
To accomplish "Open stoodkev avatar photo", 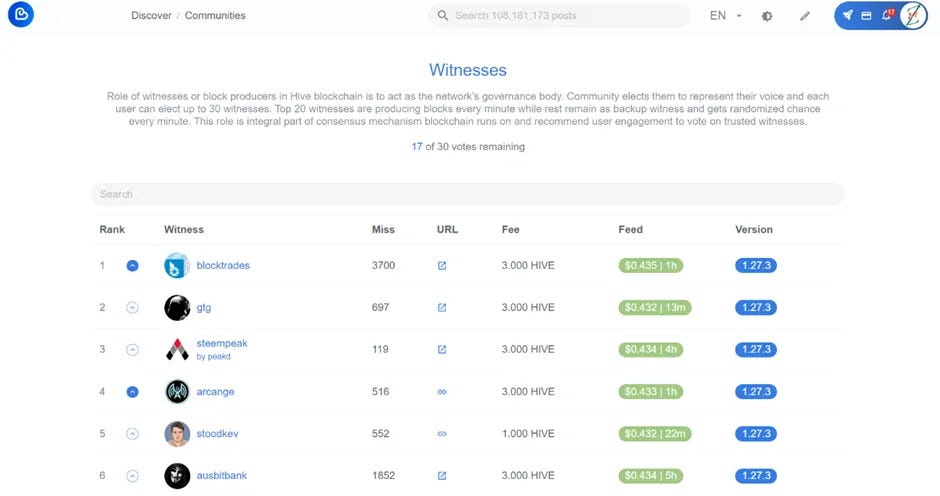I will 177,434.
